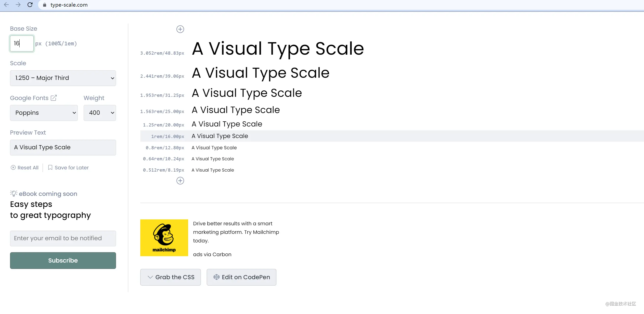Screen dimensions: 644x314
Task: Click the px (100%/1em) unit label
Action: coord(56,43)
